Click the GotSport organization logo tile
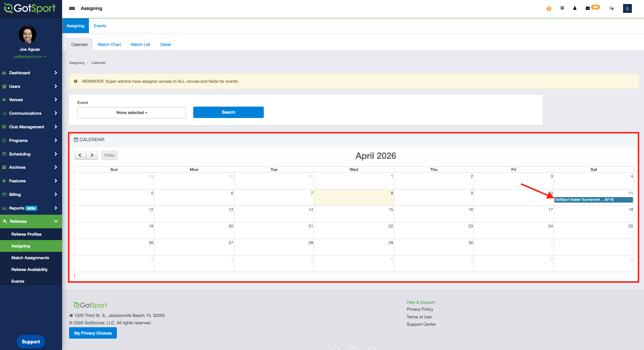Image resolution: width=644 pixels, height=350 pixels. 627,8
